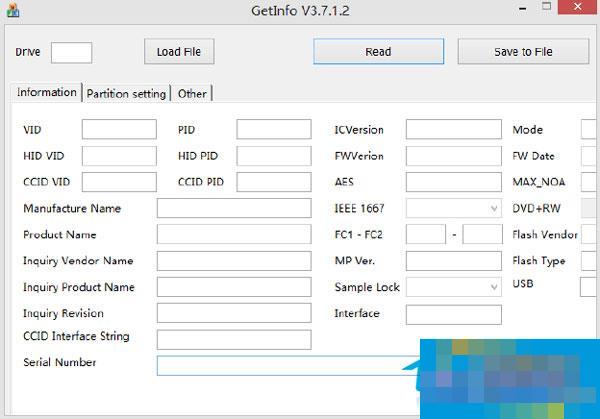Focus the ICVersion text field
The width and height of the screenshot is (600, 419).
pyautogui.click(x=453, y=130)
